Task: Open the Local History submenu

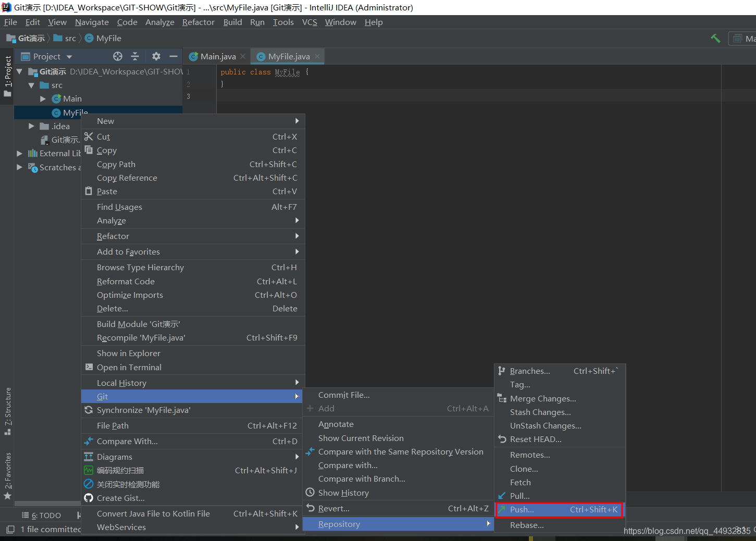Action: tap(193, 383)
